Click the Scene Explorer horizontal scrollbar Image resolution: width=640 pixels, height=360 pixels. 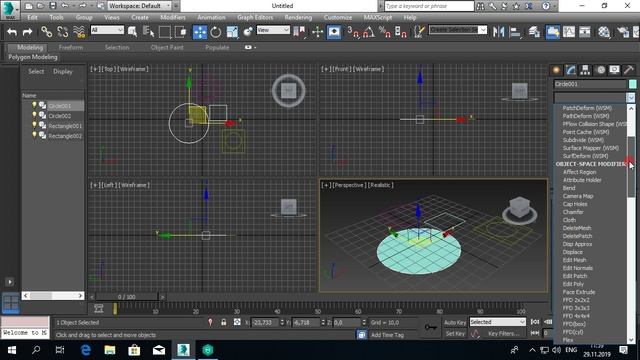pos(53,296)
